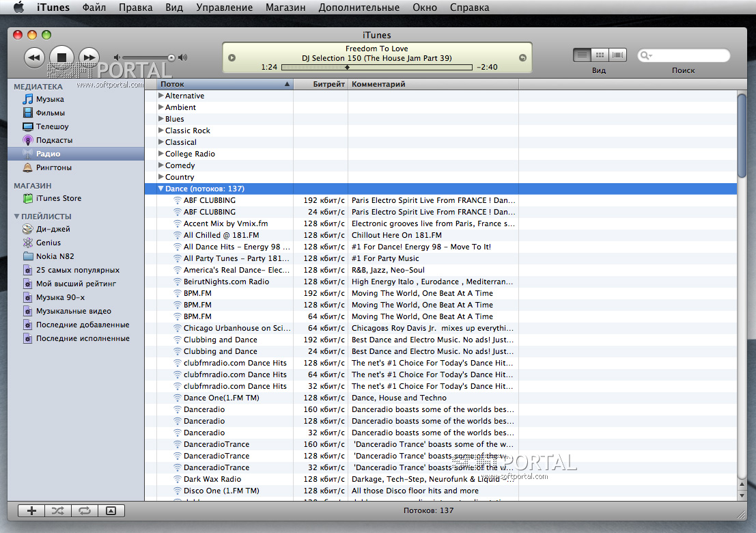756x533 pixels.
Task: Open the Apple menu
Action: (x=18, y=8)
